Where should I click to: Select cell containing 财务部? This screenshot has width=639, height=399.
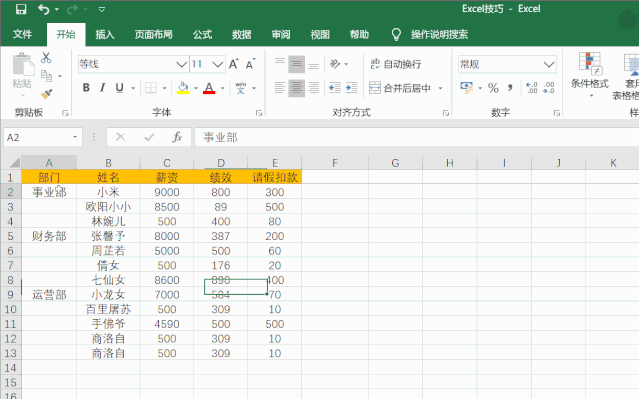[x=49, y=236]
